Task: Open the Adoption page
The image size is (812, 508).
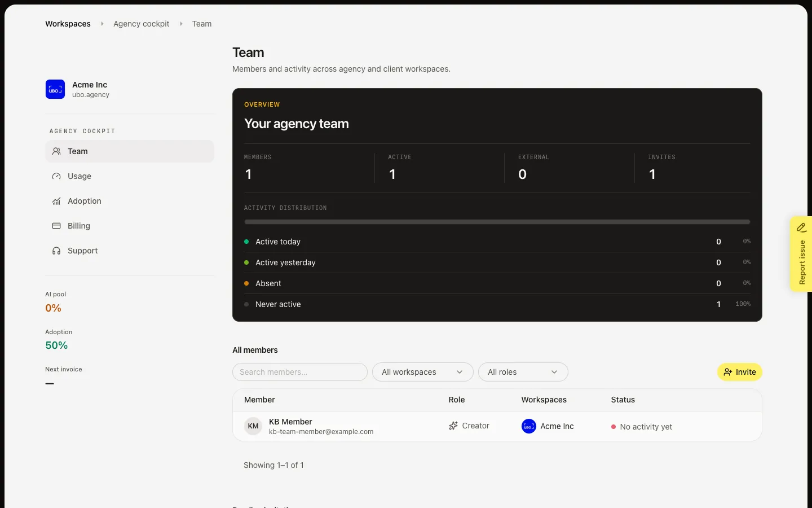Action: click(130, 201)
